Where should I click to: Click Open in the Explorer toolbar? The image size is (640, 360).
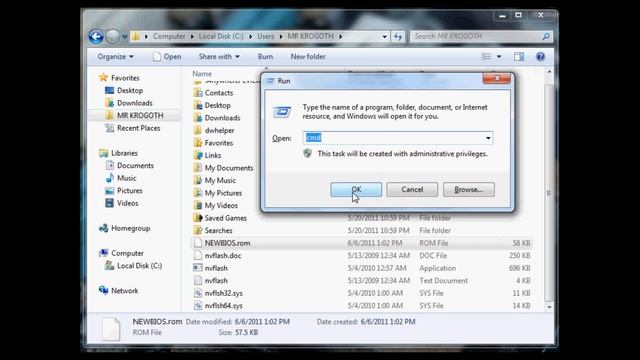pyautogui.click(x=167, y=57)
